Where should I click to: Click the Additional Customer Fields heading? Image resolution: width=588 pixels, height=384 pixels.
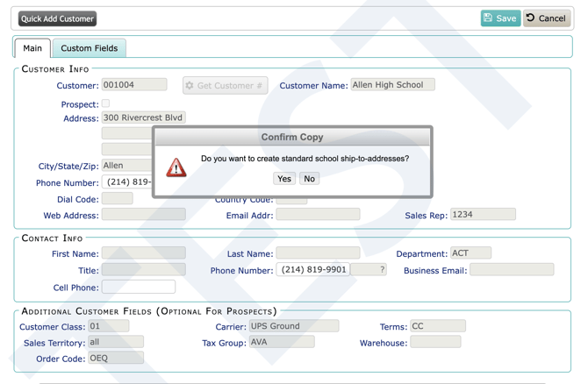[x=149, y=311]
